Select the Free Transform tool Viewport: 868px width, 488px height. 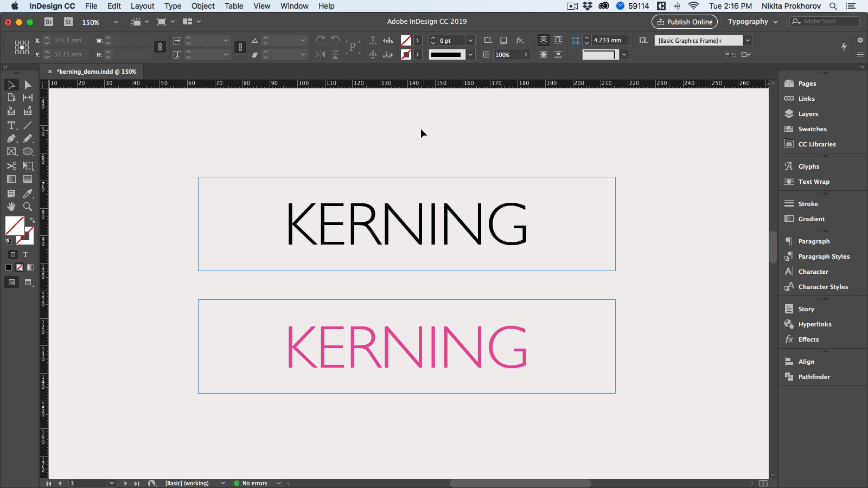point(28,166)
